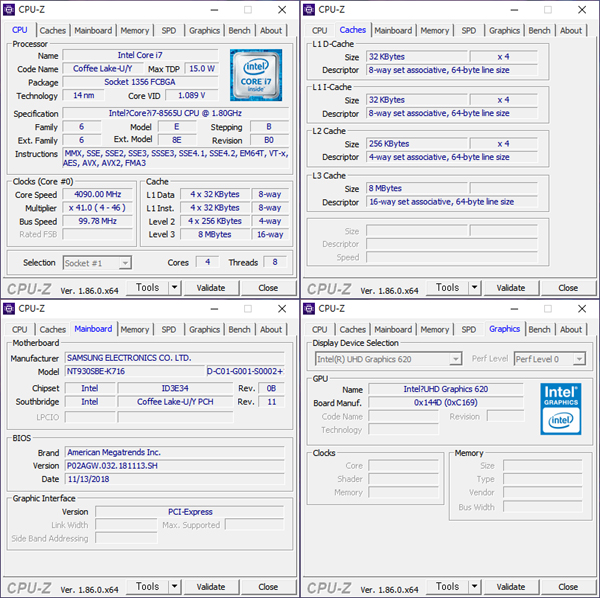Open About tab in Mainboard window
600x598 pixels.
click(271, 329)
